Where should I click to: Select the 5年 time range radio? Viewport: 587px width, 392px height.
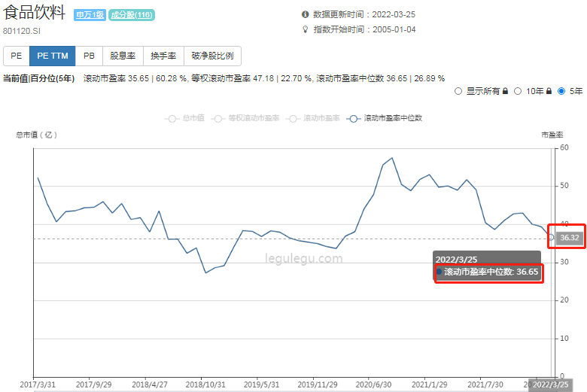561,91
